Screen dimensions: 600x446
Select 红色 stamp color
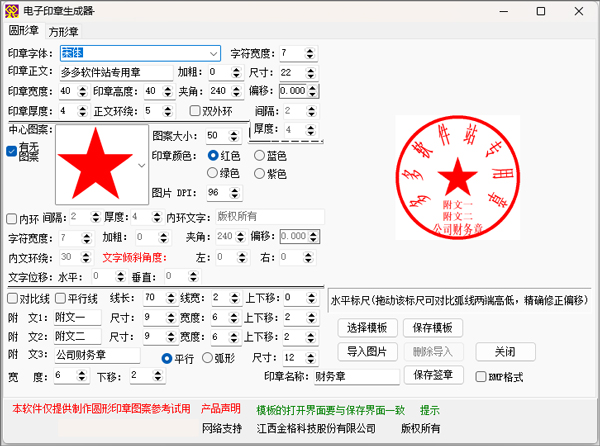pyautogui.click(x=213, y=155)
